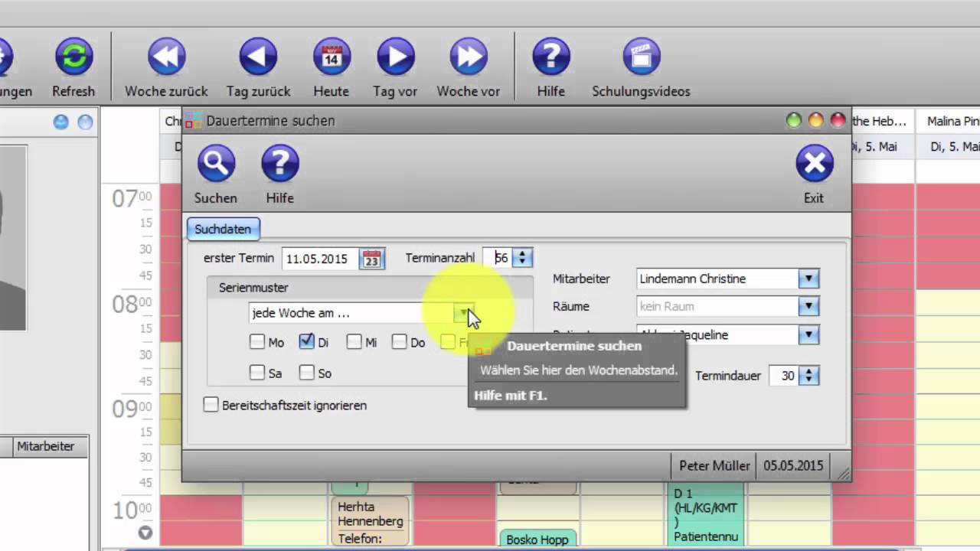Uncheck the Di weekday checkbox
This screenshot has width=980, height=551.
tap(306, 342)
